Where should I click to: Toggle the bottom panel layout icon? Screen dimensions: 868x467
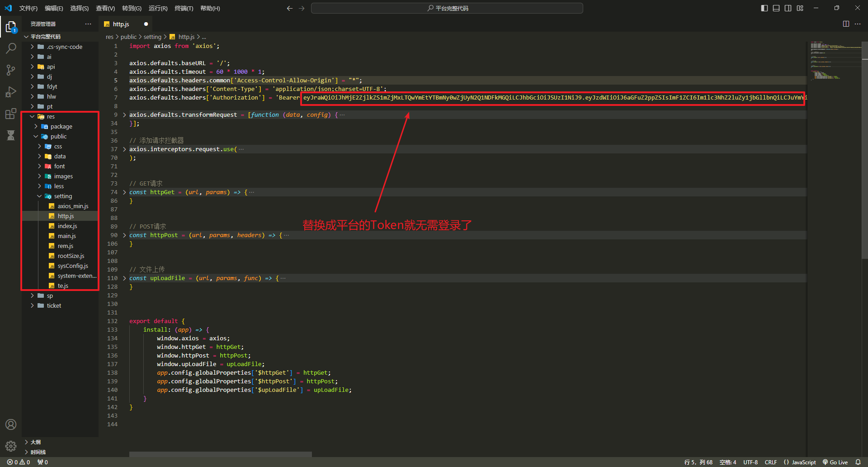coord(776,8)
